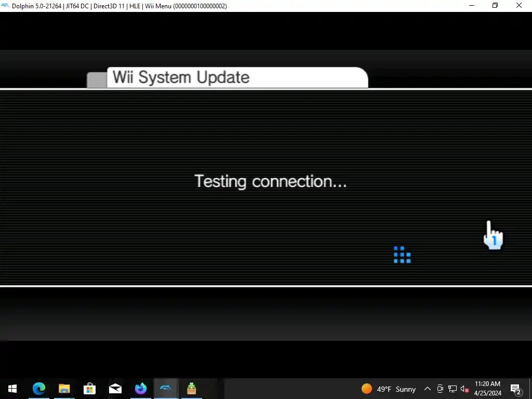Click the Testing connection... message
The image size is (532, 399).
(x=270, y=181)
